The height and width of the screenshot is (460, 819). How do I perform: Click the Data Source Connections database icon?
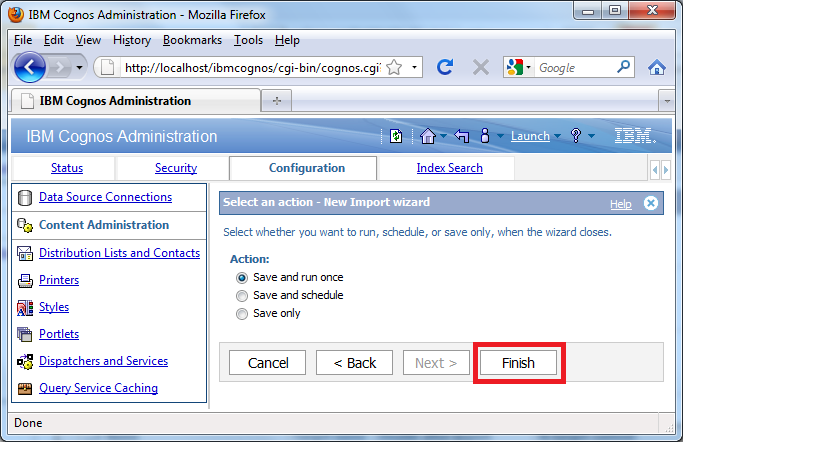point(25,198)
